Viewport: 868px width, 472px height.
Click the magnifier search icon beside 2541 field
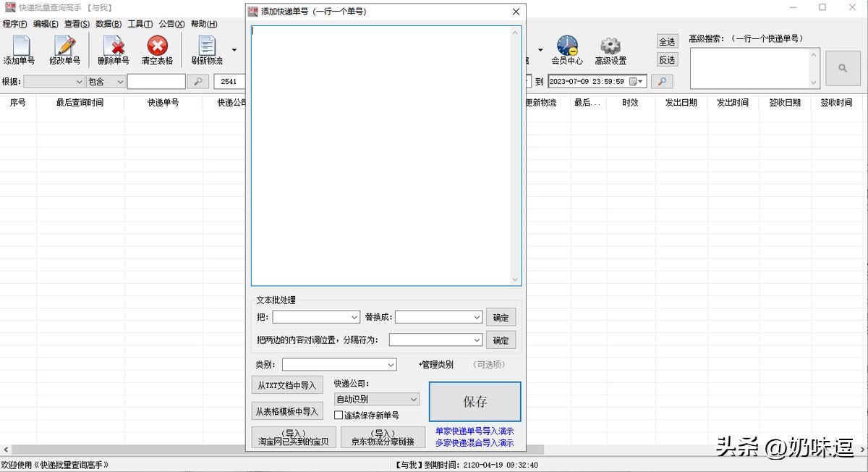198,81
